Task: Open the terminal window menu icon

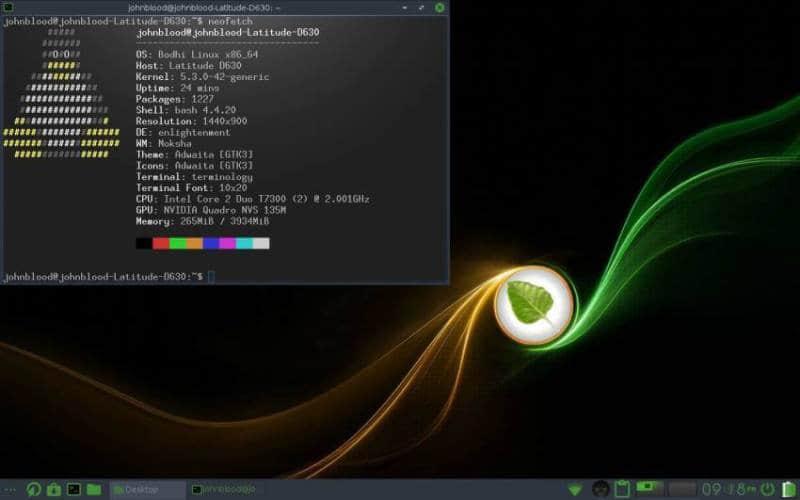Action: pyautogui.click(x=9, y=7)
